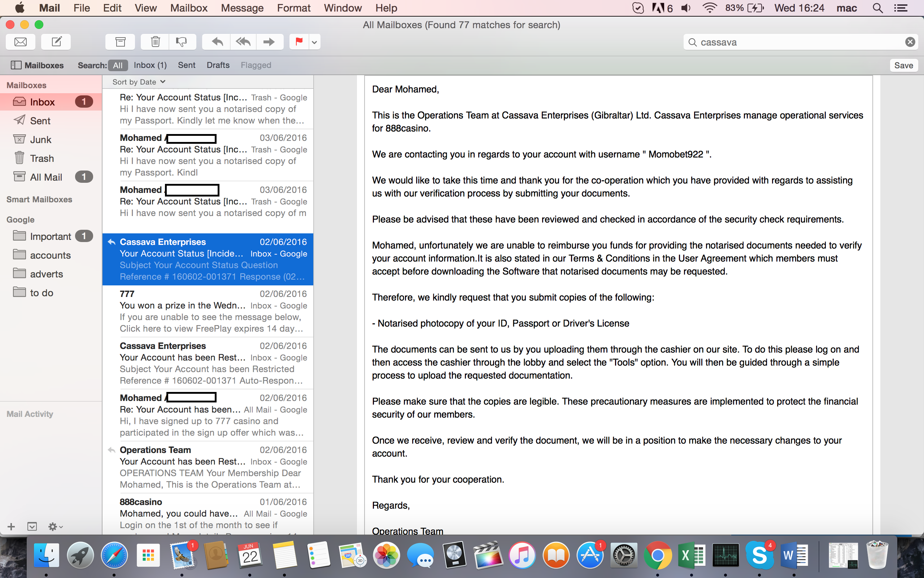Viewport: 924px width, 578px height.
Task: Open the Edit menu
Action: [112, 8]
